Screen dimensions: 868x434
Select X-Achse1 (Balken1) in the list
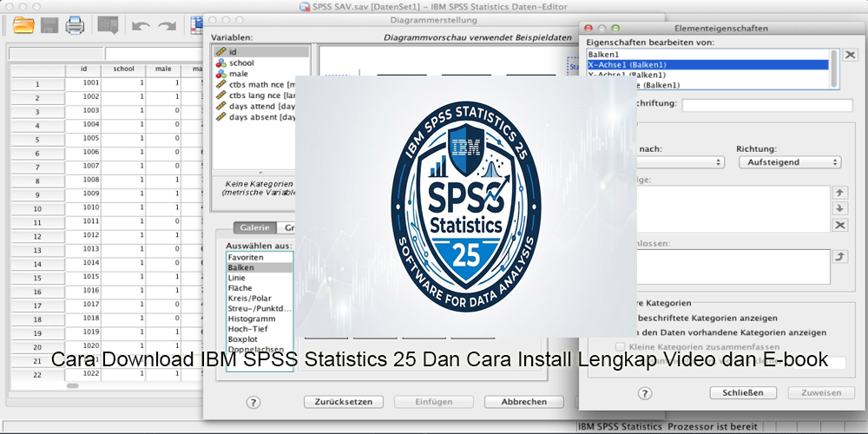point(708,64)
